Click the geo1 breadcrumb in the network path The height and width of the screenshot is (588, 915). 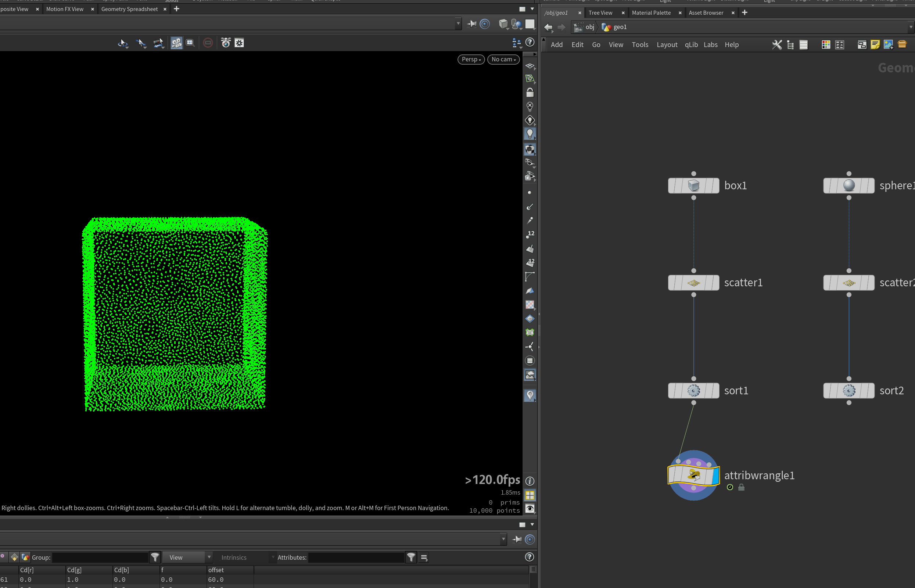[614, 27]
